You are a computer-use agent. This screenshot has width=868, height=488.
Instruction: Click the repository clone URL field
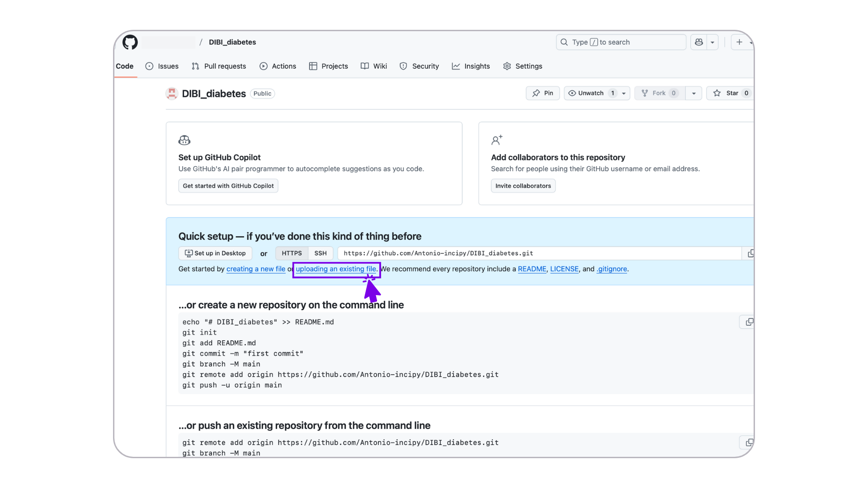coord(540,253)
